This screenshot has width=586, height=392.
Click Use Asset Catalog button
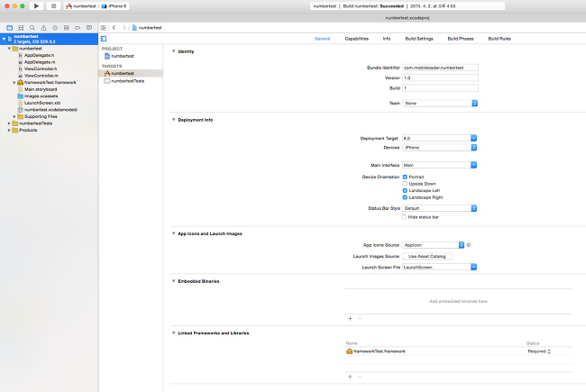[x=427, y=256]
